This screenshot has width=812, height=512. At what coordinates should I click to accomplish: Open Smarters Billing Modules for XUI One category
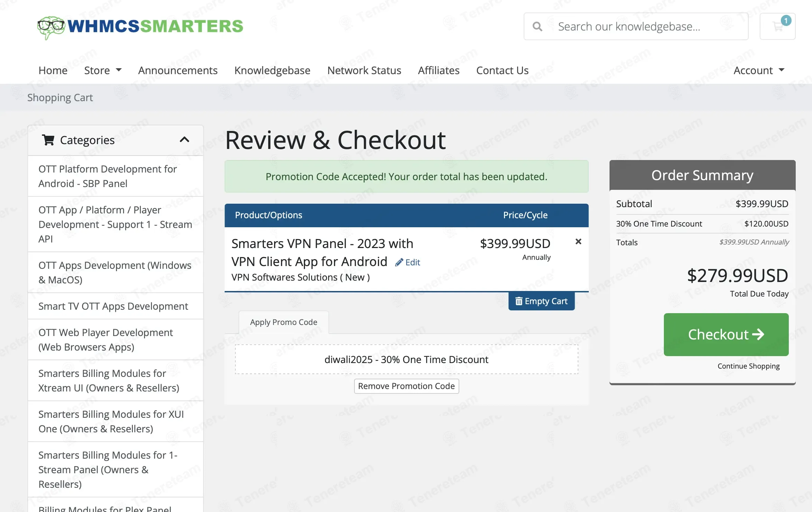tap(116, 422)
